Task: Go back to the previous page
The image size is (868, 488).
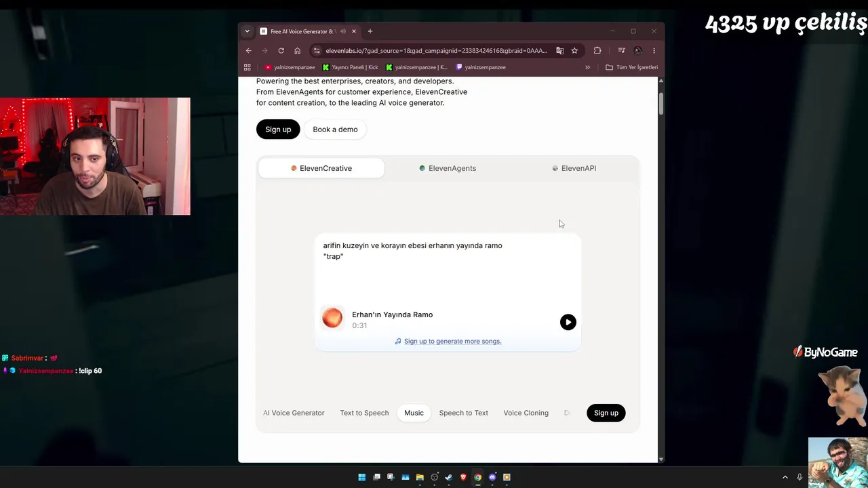Action: click(x=249, y=50)
